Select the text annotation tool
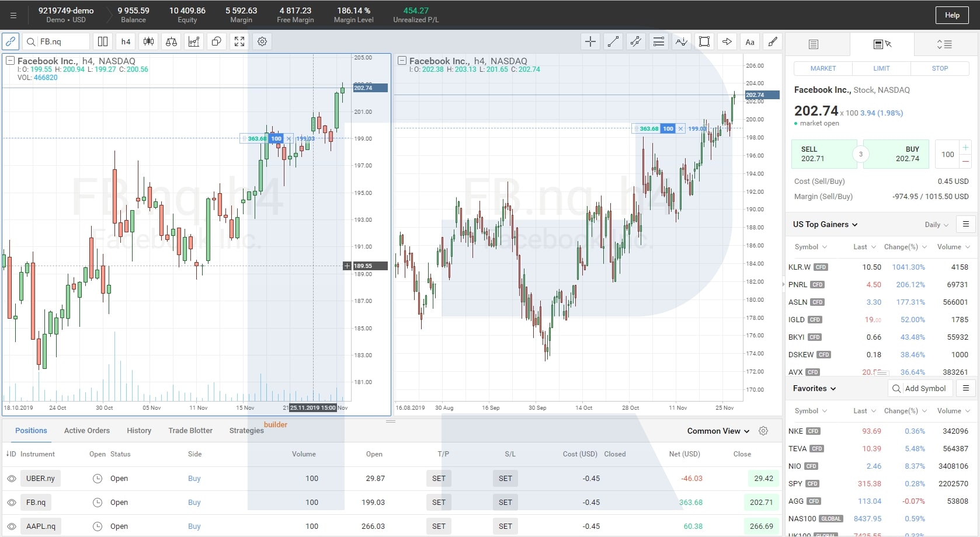980x537 pixels. [x=750, y=41]
